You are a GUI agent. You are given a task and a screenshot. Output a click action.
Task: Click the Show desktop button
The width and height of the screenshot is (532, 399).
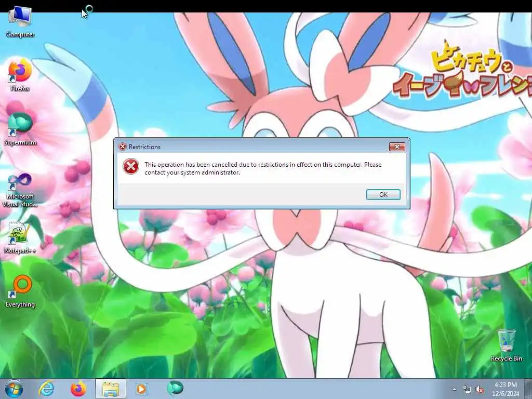tap(528, 389)
